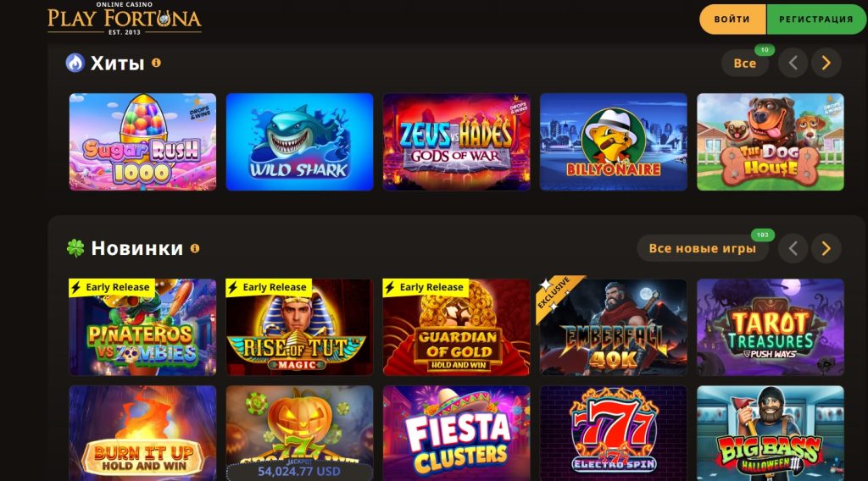The width and height of the screenshot is (868, 481).
Task: Open the Все hits list
Action: tap(745, 63)
